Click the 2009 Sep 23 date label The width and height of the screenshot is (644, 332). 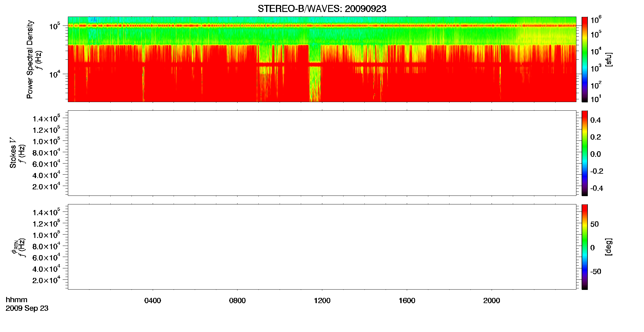[x=27, y=308]
